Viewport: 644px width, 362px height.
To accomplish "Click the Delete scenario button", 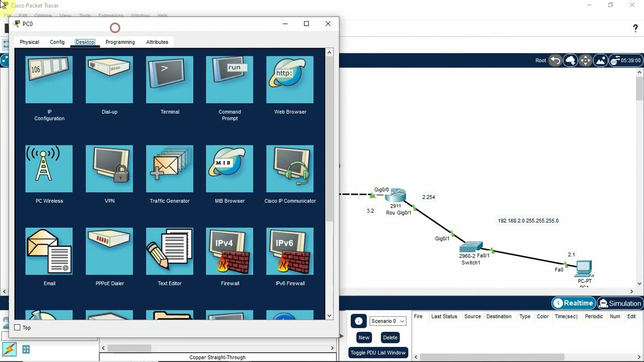I will [390, 337].
